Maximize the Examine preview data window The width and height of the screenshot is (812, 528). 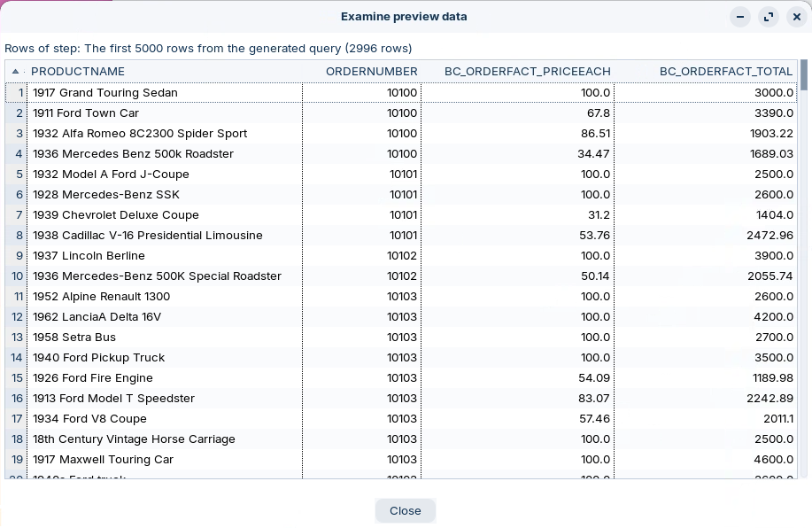(x=769, y=17)
